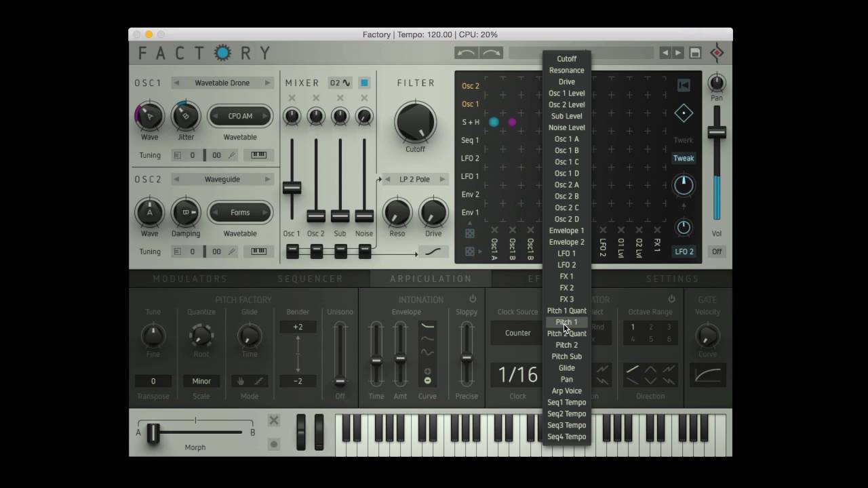This screenshot has width=868, height=488.
Task: Open the Sequencer tab
Action: click(x=310, y=279)
